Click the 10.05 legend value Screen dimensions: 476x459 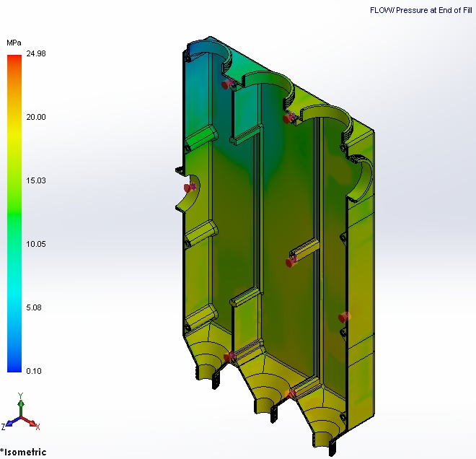[x=36, y=244]
